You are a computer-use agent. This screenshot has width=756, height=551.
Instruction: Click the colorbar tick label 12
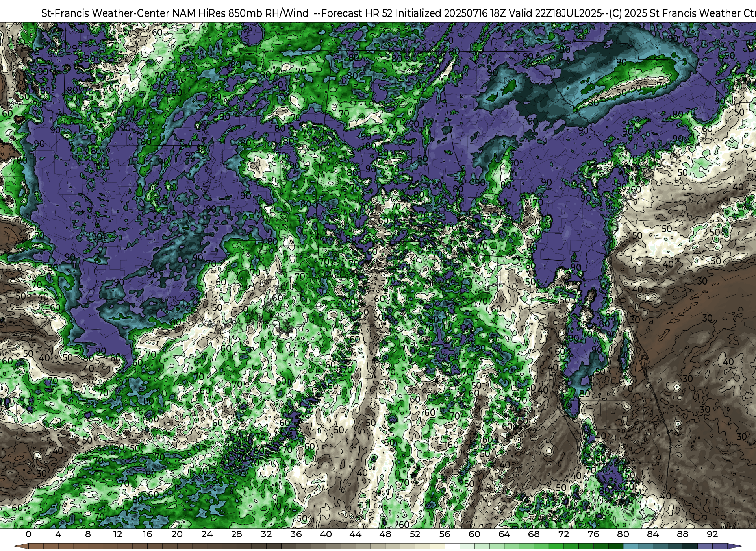(118, 534)
